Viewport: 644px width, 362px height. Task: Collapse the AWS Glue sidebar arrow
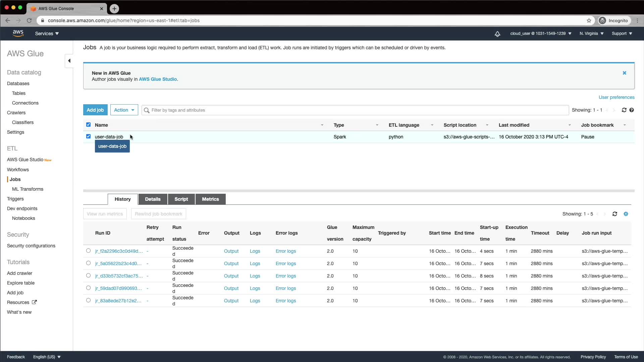69,61
